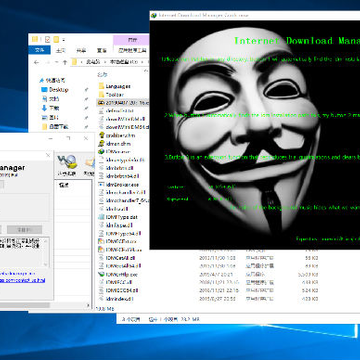Click the Explorer forward arrow

[x=48, y=62]
